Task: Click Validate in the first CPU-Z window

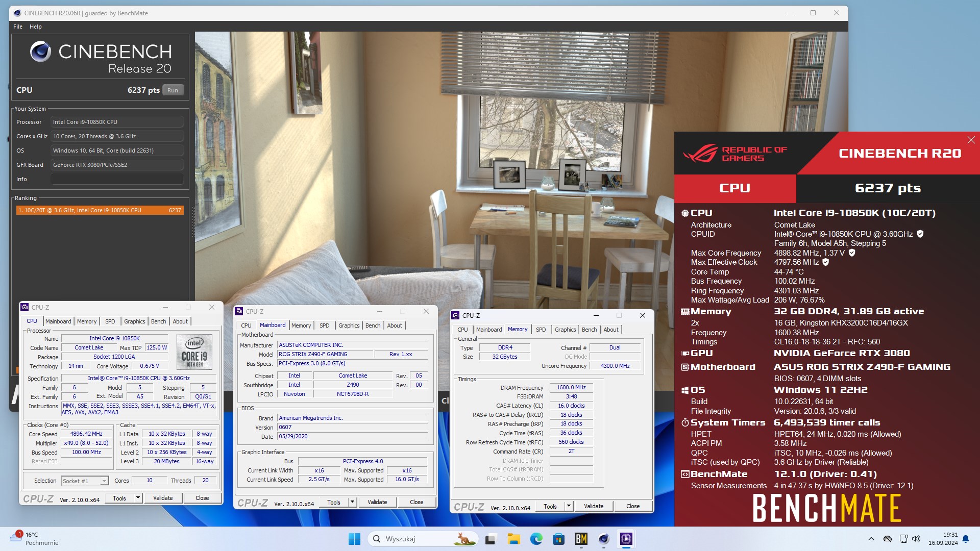Action: 163,498
